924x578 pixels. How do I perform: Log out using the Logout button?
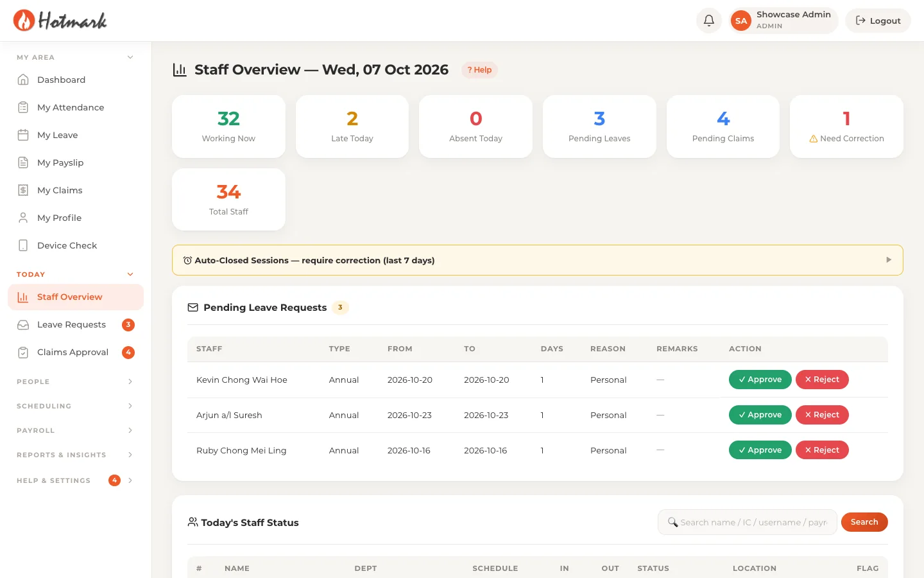tap(878, 21)
